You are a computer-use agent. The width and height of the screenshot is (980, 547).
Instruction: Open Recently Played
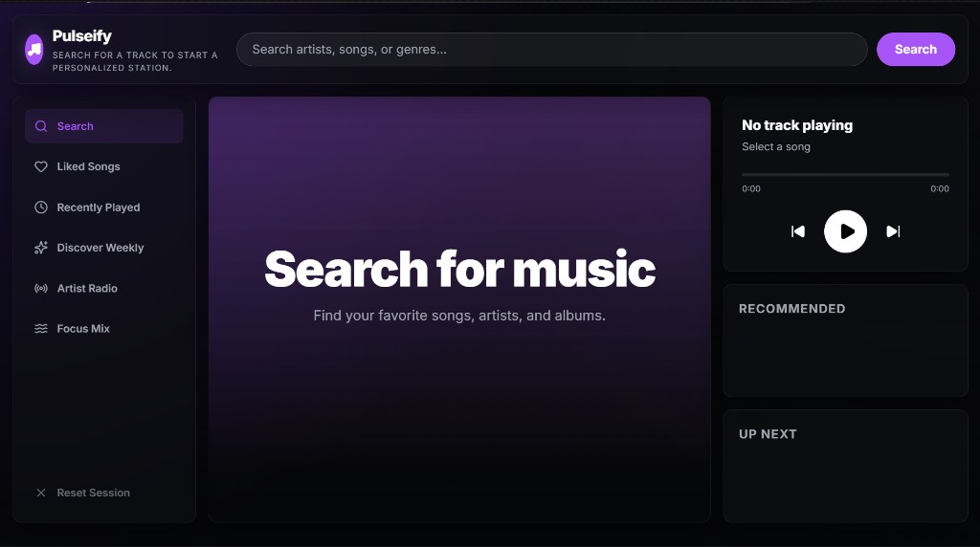[104, 208]
